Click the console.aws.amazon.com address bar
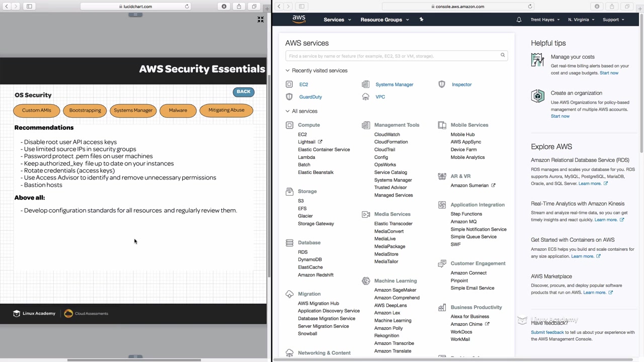Screen dimensions: 644x362 pyautogui.click(x=458, y=7)
